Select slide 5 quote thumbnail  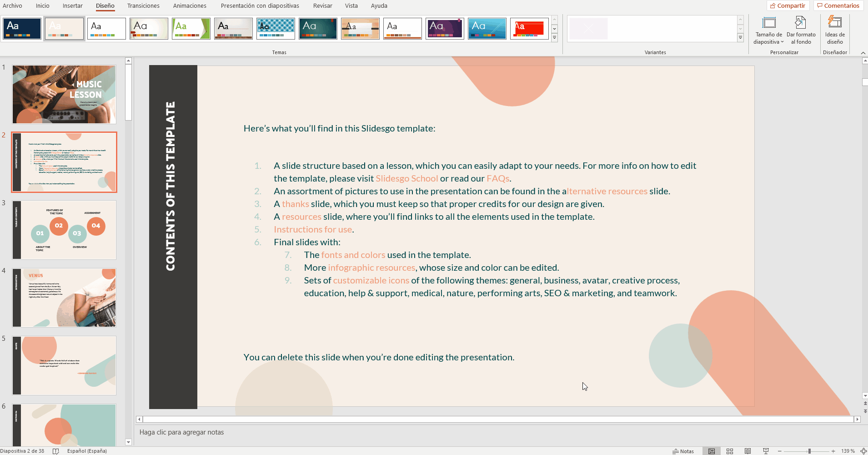[x=64, y=365]
